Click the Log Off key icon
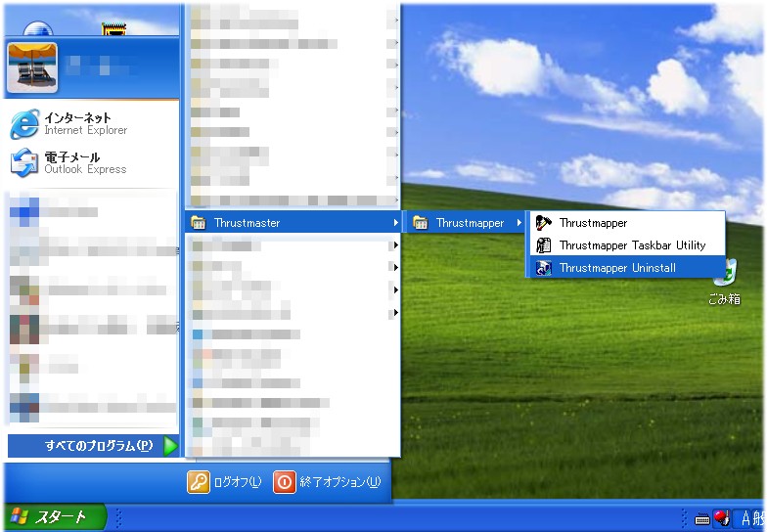 coord(198,482)
